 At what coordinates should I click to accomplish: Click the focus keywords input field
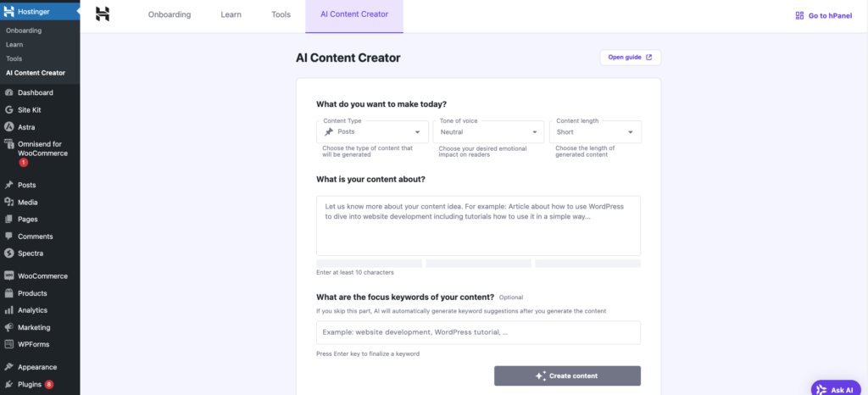[x=478, y=332]
